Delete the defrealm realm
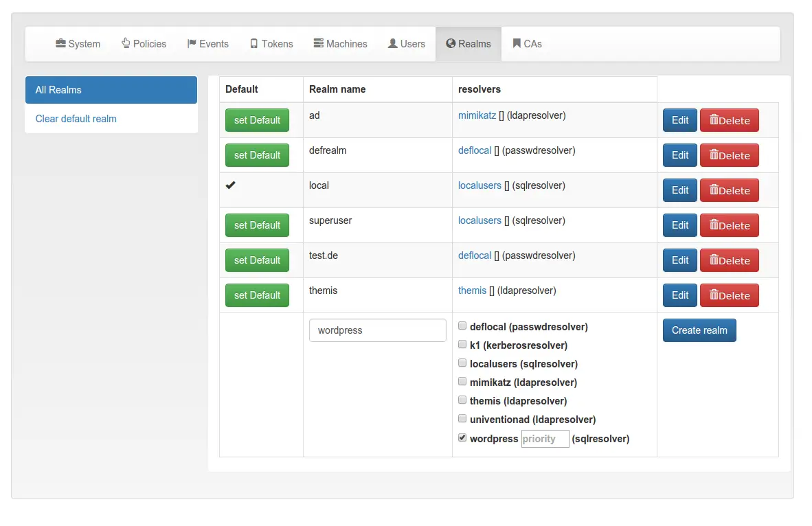This screenshot has width=812, height=526. 729,155
